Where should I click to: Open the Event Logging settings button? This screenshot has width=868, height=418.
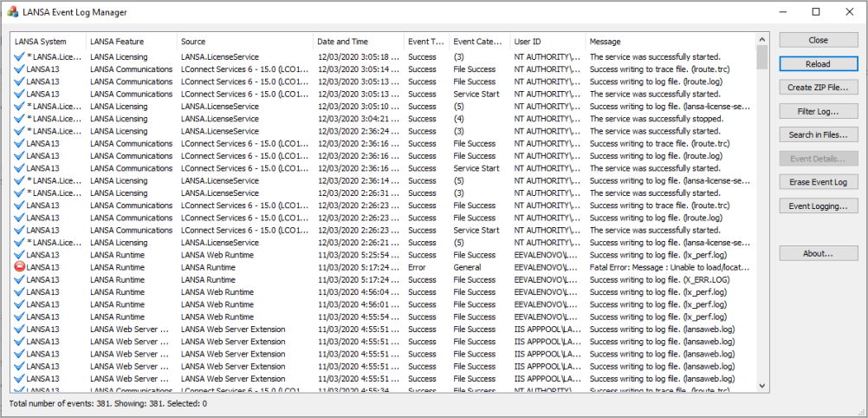click(818, 206)
